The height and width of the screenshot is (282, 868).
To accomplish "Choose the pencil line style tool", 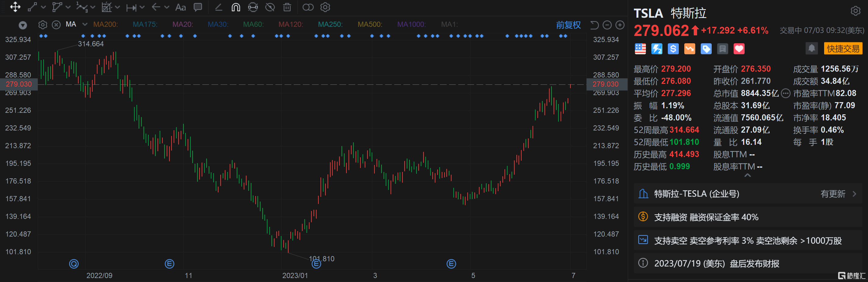I will pyautogui.click(x=219, y=7).
